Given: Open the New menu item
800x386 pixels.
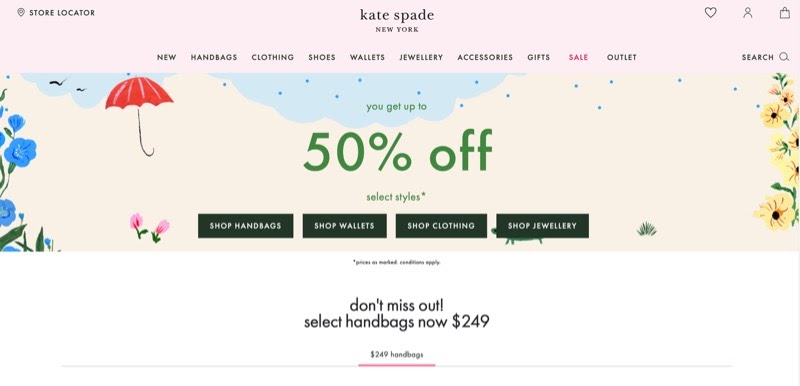Looking at the screenshot, I should (x=166, y=57).
